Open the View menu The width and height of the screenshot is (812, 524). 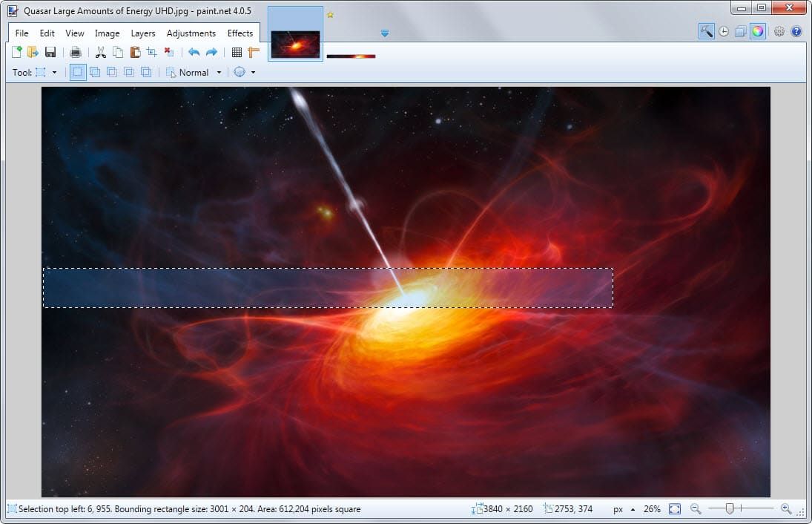pyautogui.click(x=75, y=33)
